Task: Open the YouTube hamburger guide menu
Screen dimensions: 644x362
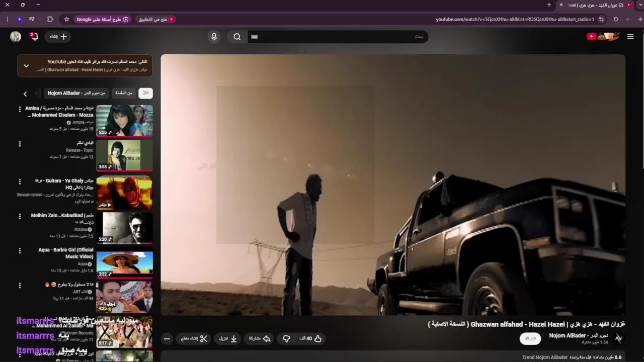Action: (x=630, y=37)
